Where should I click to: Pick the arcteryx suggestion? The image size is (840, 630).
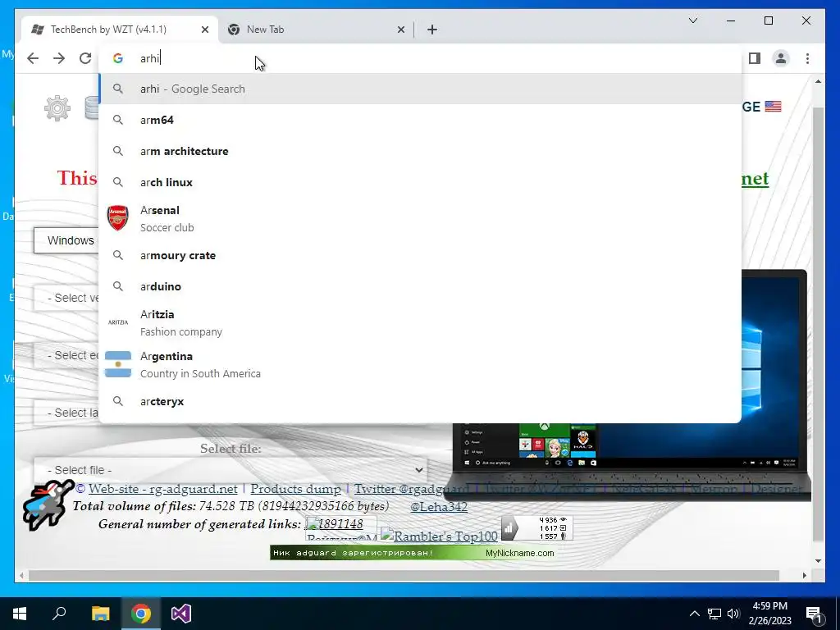(421, 401)
